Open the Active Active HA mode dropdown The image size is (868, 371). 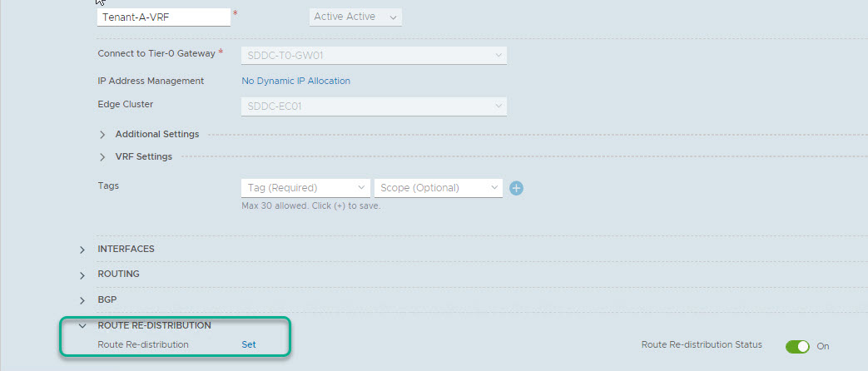coord(355,17)
